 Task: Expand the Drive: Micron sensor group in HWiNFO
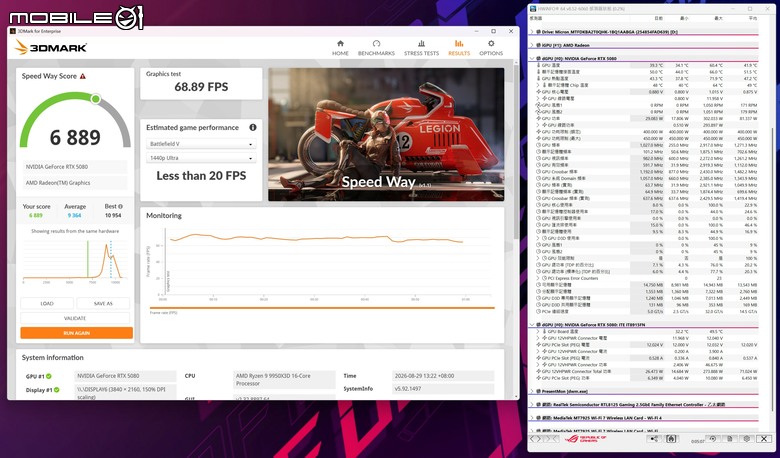(x=532, y=32)
